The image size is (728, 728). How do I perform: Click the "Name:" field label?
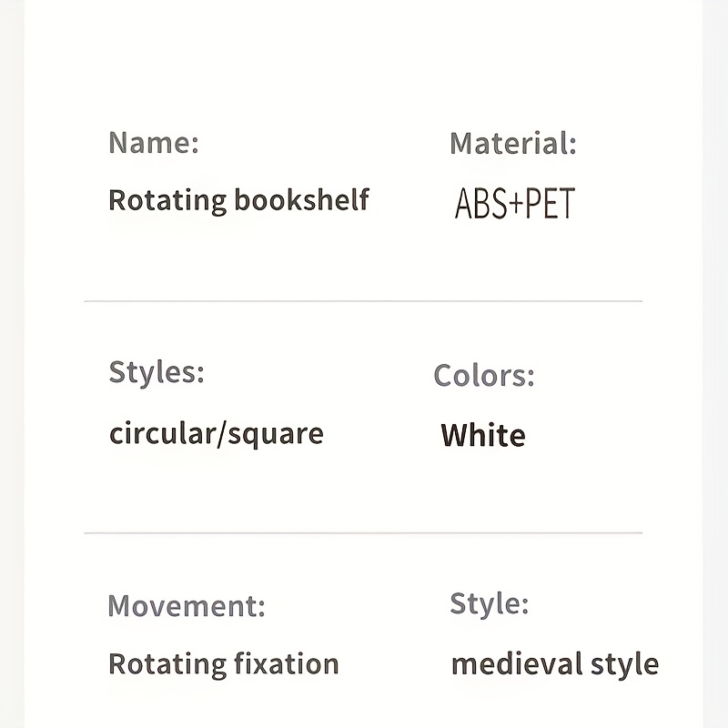pos(154,143)
